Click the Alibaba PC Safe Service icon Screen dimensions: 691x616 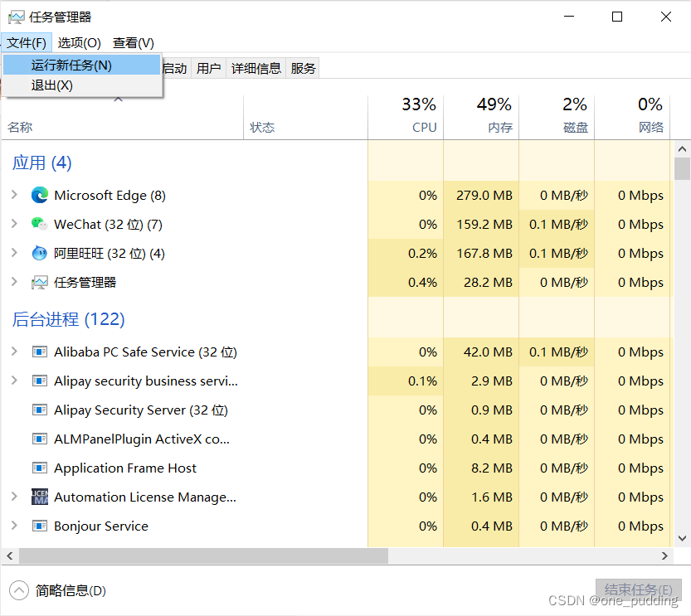40,352
